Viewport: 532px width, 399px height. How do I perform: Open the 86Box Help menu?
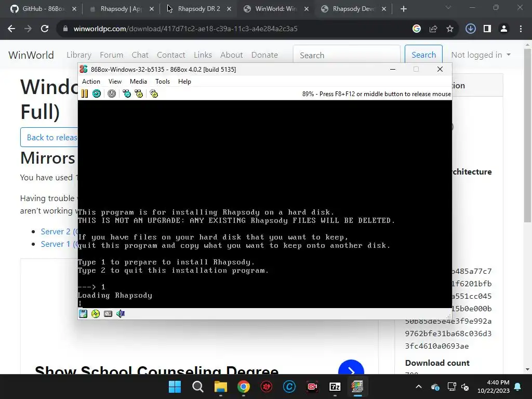[x=184, y=82]
